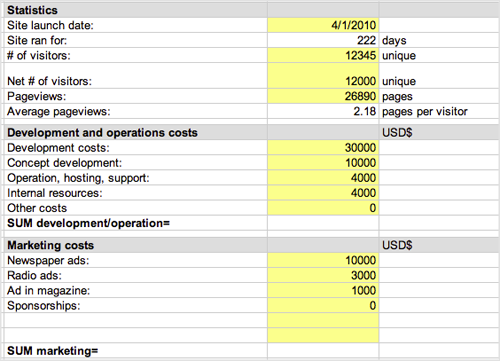This screenshot has width=500, height=361.
Task: Click the USD$ cell in development header row
Action: coord(439,133)
